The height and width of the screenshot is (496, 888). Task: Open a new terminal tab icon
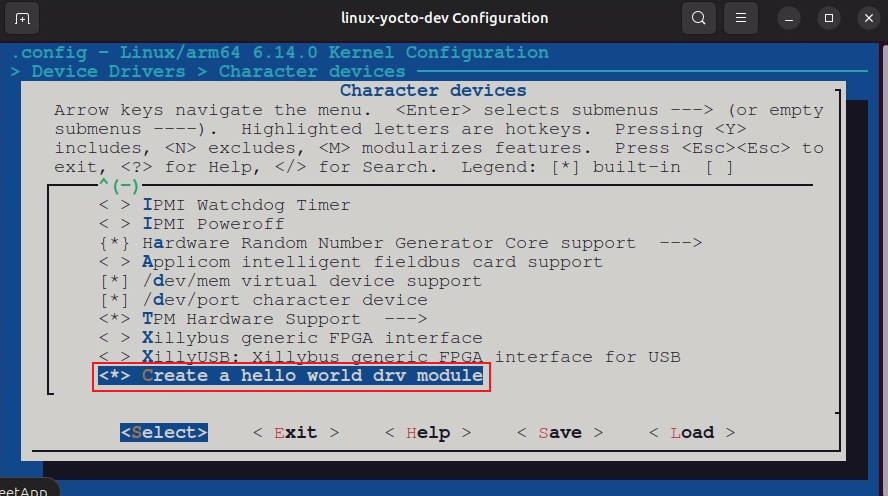coord(22,19)
